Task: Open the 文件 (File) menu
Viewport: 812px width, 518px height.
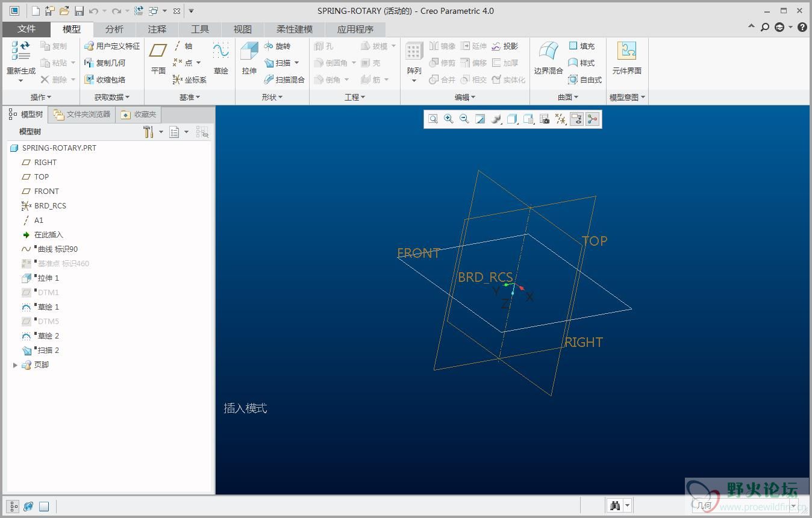Action: point(27,29)
